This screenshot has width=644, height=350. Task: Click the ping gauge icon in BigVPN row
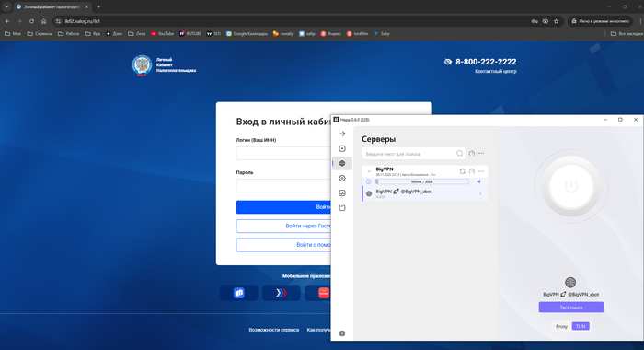(472, 171)
